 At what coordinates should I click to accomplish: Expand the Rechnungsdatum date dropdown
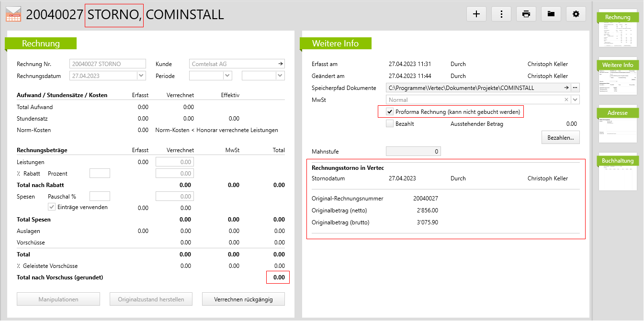[141, 76]
